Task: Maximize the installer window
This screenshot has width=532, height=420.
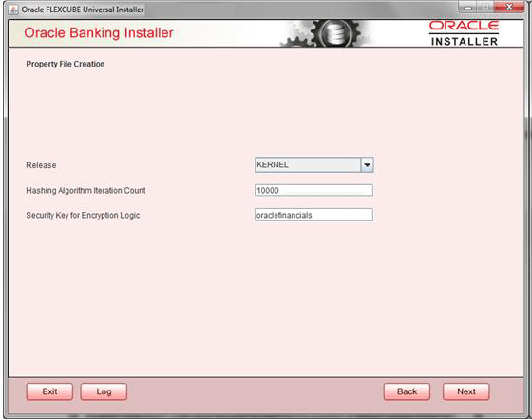Action: click(x=485, y=7)
